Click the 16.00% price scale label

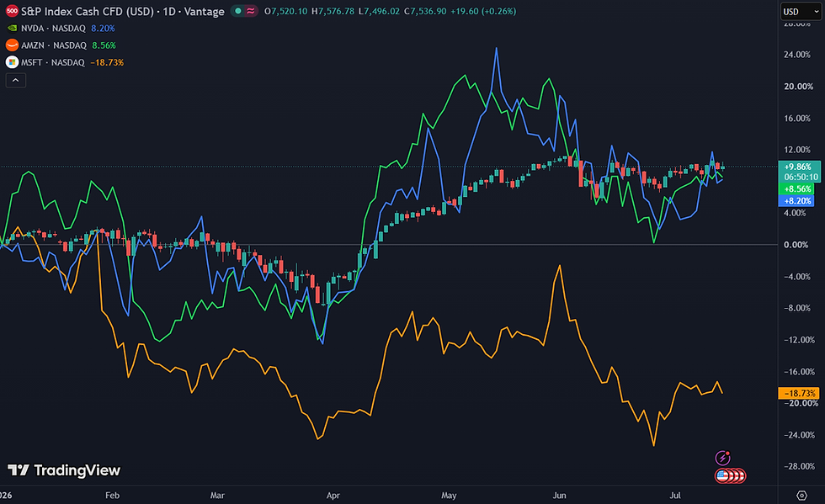pos(797,119)
